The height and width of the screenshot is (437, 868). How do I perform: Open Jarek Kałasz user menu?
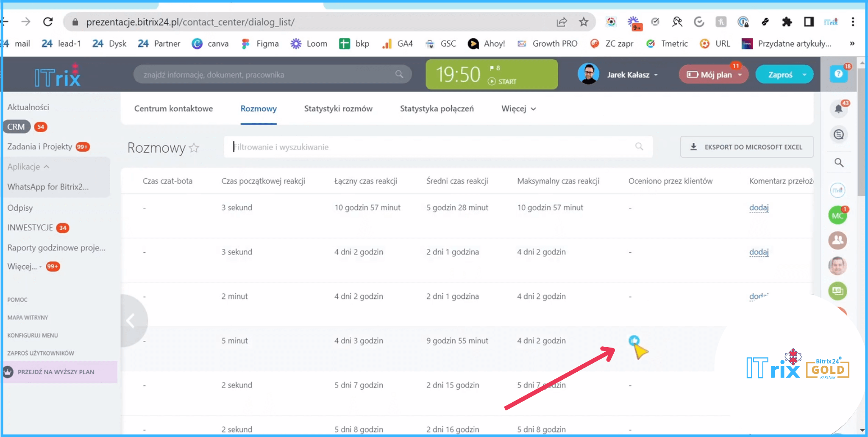632,75
